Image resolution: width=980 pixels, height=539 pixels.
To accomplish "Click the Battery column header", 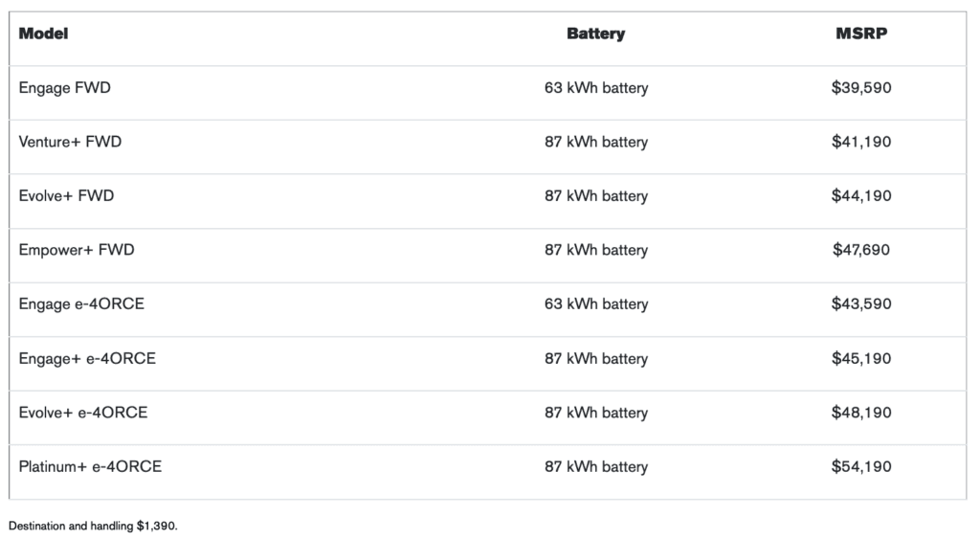I will (x=595, y=34).
